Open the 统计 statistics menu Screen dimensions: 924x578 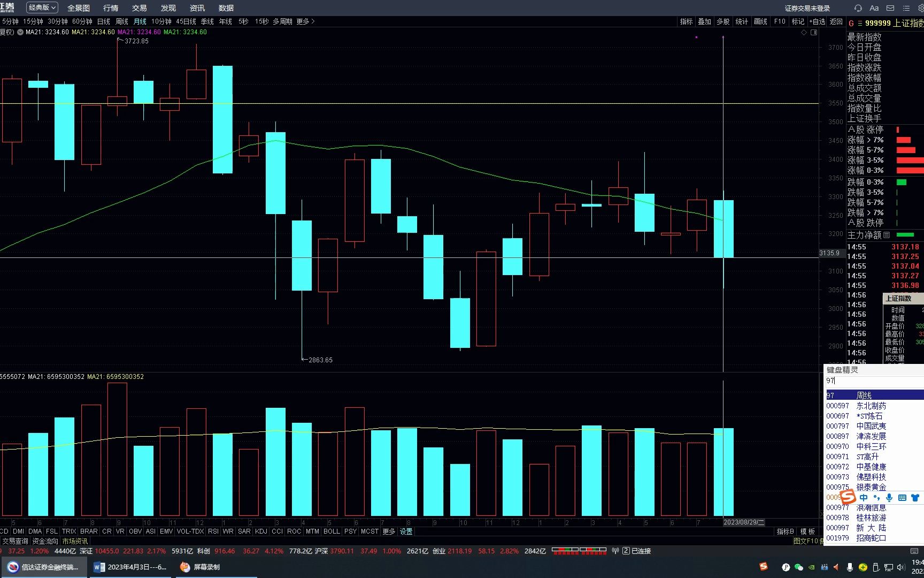742,21
